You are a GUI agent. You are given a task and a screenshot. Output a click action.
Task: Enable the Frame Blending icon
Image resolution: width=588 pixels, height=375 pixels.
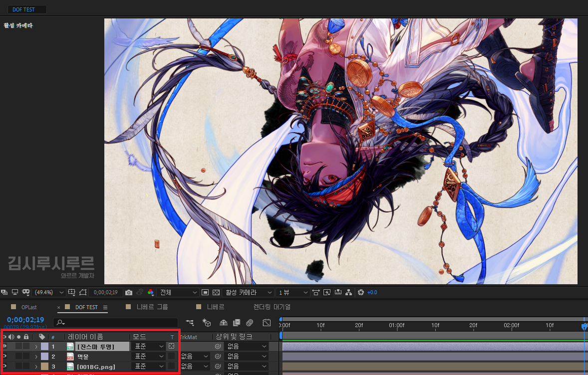(236, 322)
